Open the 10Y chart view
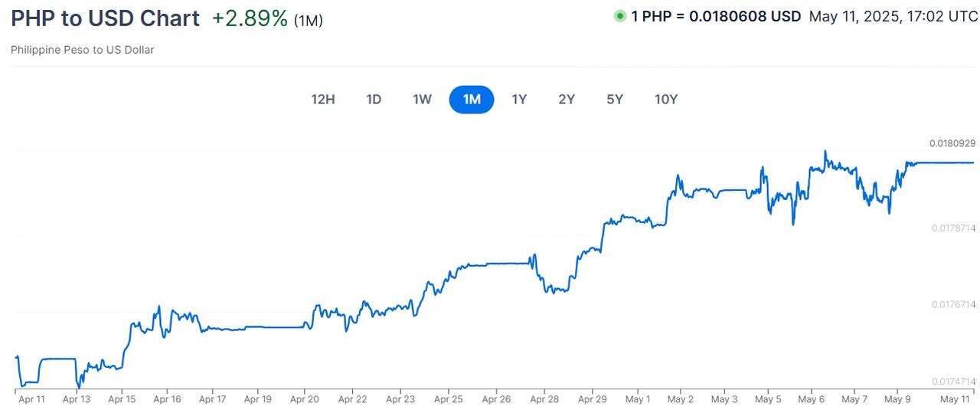 (x=666, y=99)
